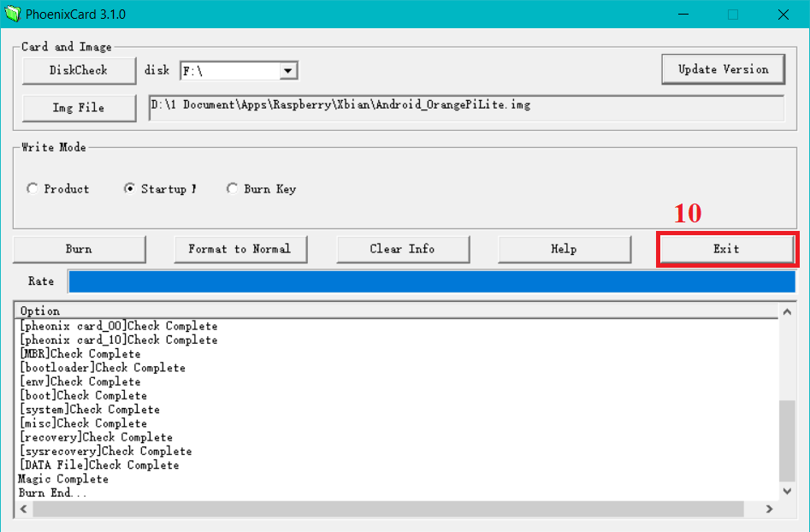Open the Help button

point(565,250)
